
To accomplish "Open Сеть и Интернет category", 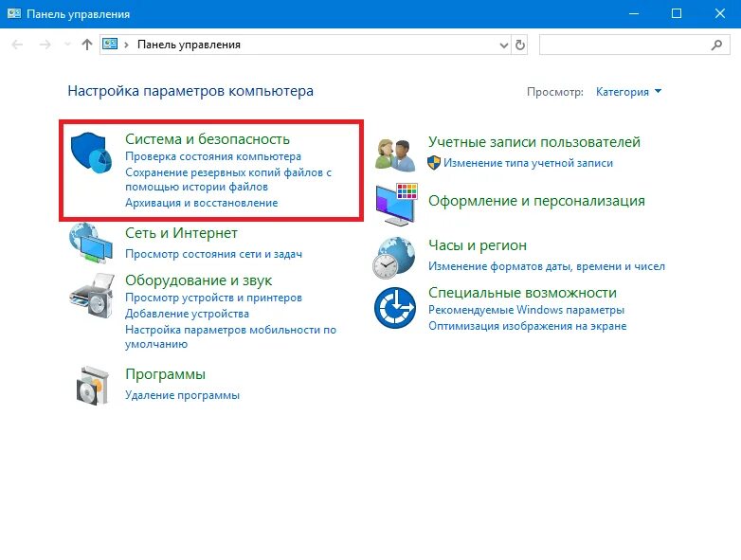I will 181,233.
